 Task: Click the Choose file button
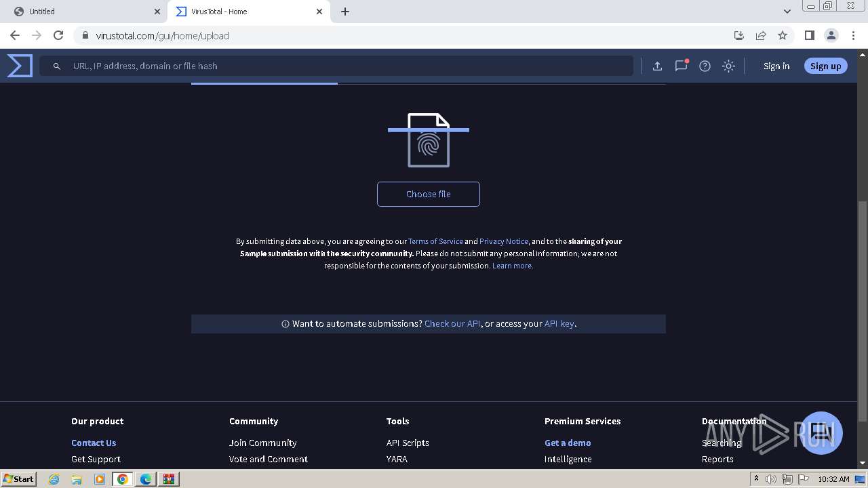429,194
